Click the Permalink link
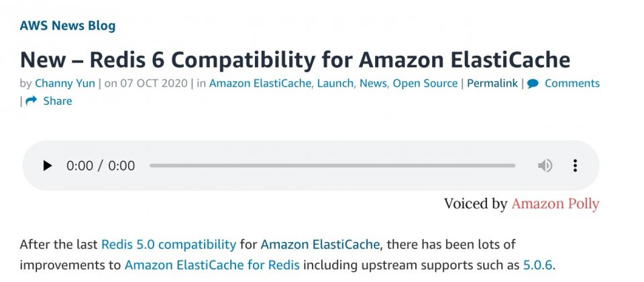The height and width of the screenshot is (282, 644). (492, 83)
